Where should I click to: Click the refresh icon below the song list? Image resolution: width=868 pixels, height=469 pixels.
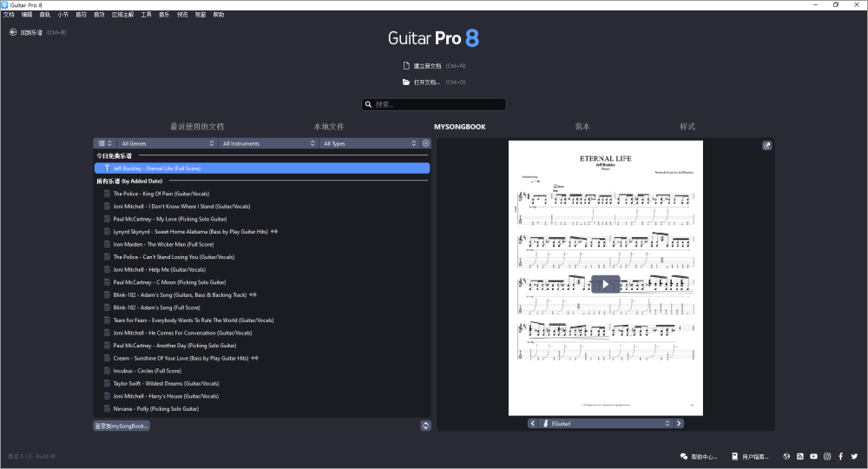point(425,426)
